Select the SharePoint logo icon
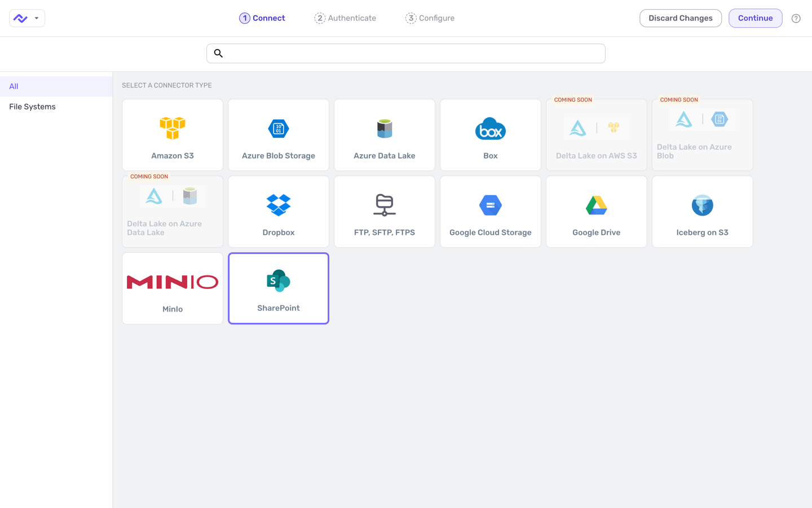Viewport: 812px width, 508px height. click(279, 281)
